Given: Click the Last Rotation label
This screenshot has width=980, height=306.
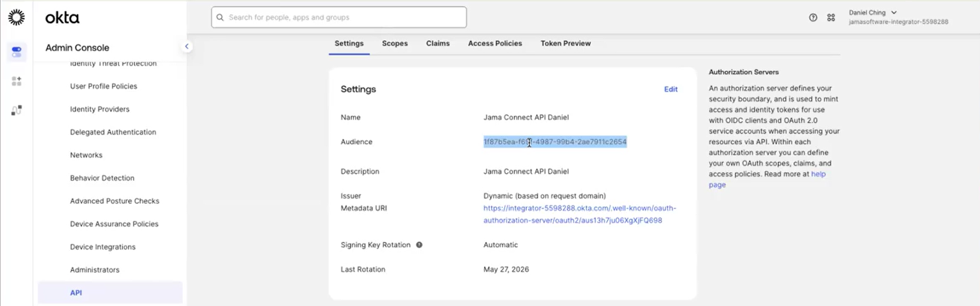Looking at the screenshot, I should [x=363, y=270].
